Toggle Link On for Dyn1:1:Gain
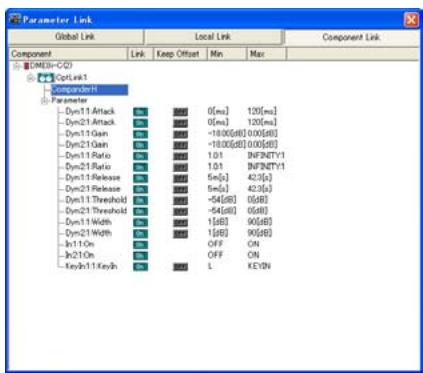Image resolution: width=423 pixels, height=373 pixels. (x=140, y=134)
